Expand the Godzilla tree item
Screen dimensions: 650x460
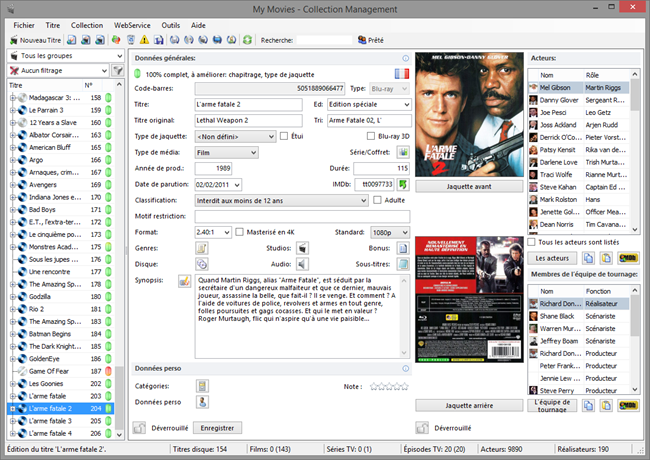pyautogui.click(x=13, y=297)
